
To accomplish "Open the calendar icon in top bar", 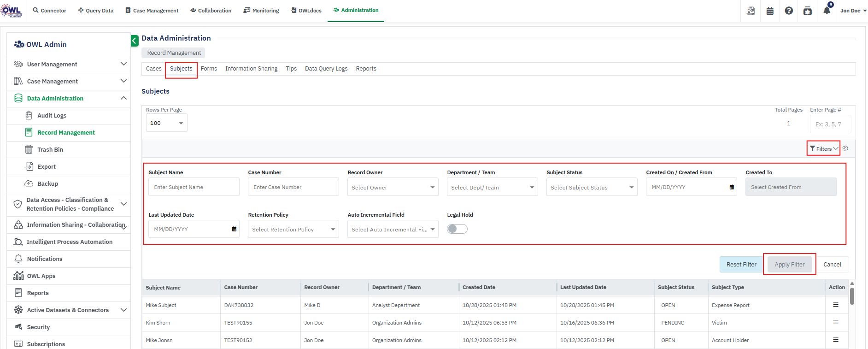I will (770, 11).
